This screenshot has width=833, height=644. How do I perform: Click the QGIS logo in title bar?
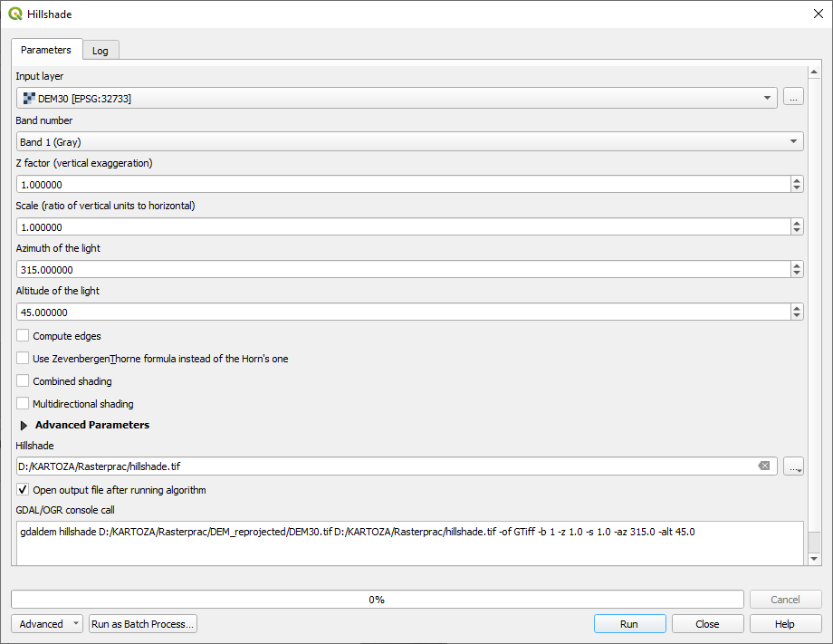tap(15, 14)
